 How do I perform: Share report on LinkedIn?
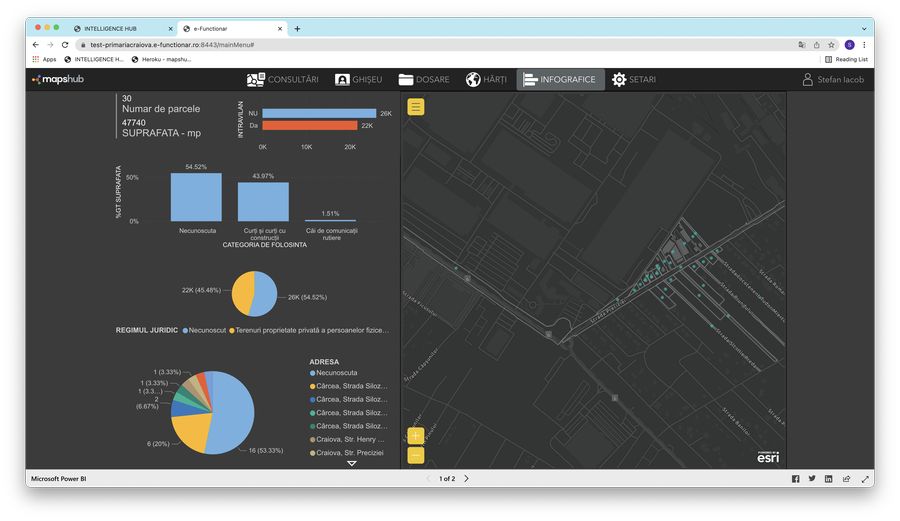828,479
